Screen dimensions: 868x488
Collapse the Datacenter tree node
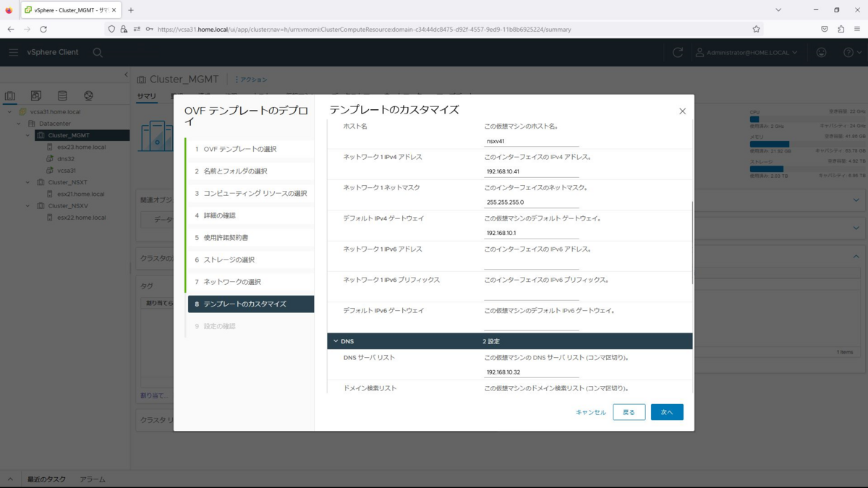pos(19,124)
